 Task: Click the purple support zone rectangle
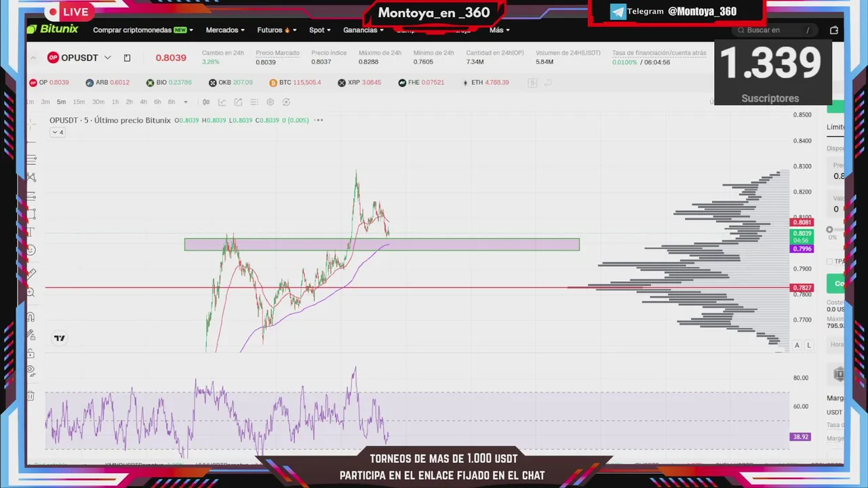click(382, 245)
